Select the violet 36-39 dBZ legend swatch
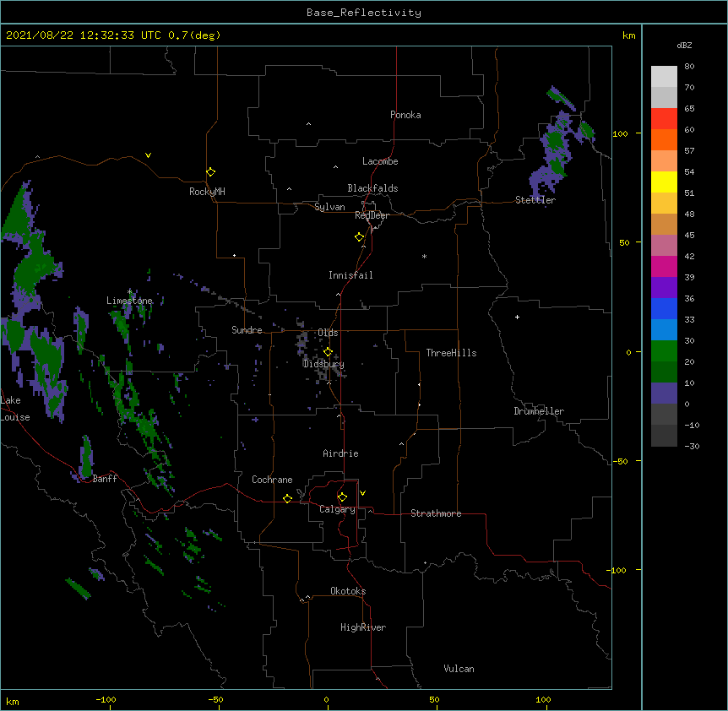Screen dimensions: 728x711 [664, 288]
